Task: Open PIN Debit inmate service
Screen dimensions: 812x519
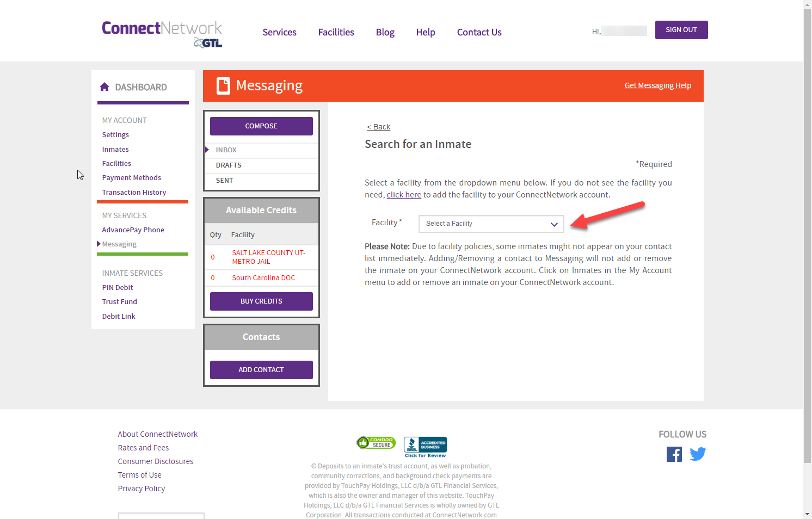Action: click(x=118, y=288)
